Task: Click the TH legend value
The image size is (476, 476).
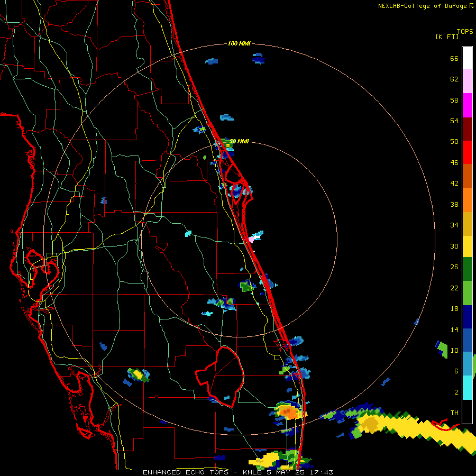Action: click(454, 413)
